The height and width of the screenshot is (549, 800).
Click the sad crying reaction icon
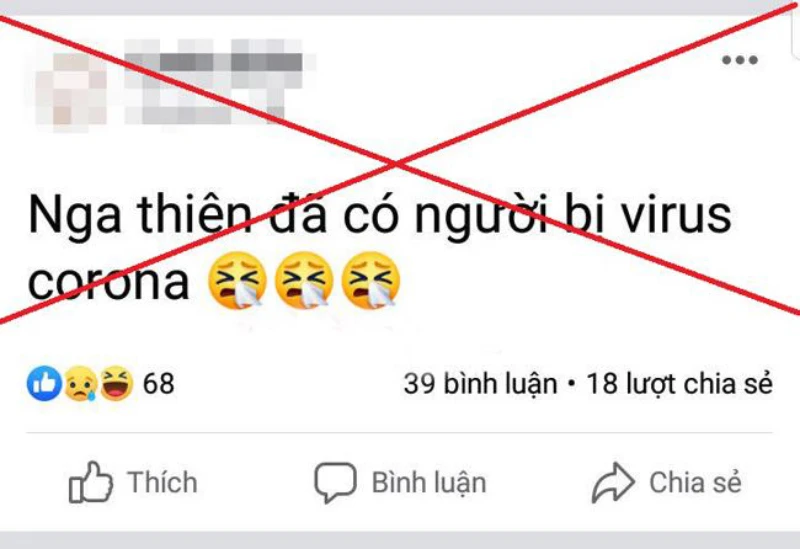tap(81, 383)
